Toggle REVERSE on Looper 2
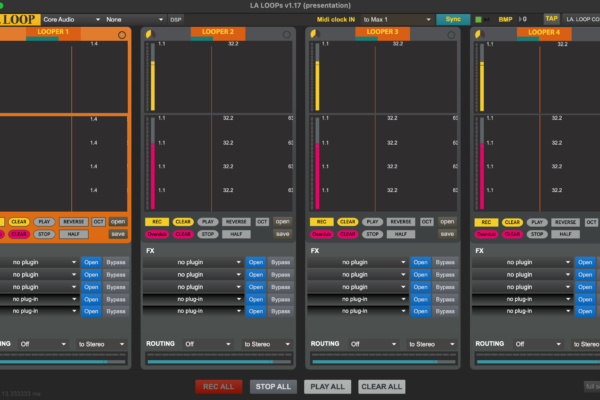The image size is (600, 400). click(x=236, y=222)
